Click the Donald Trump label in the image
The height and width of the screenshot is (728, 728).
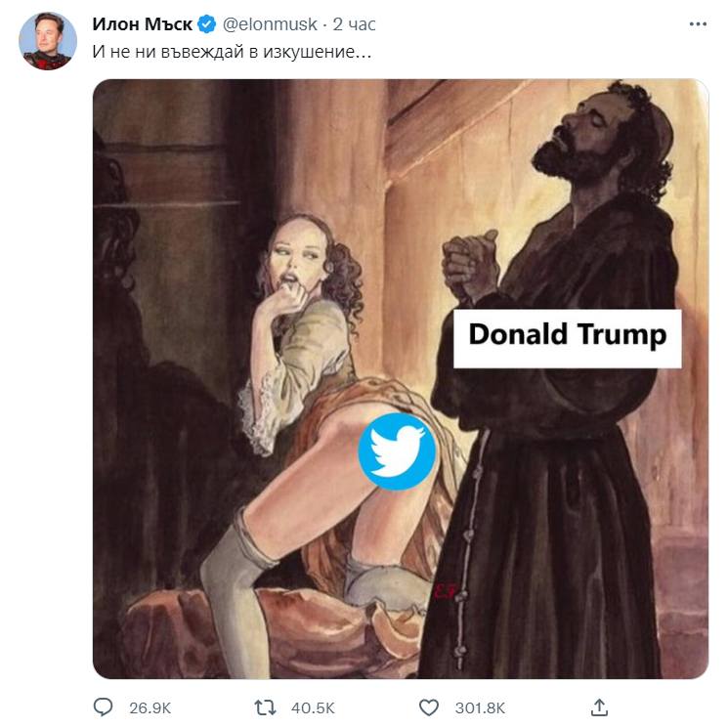tap(567, 334)
